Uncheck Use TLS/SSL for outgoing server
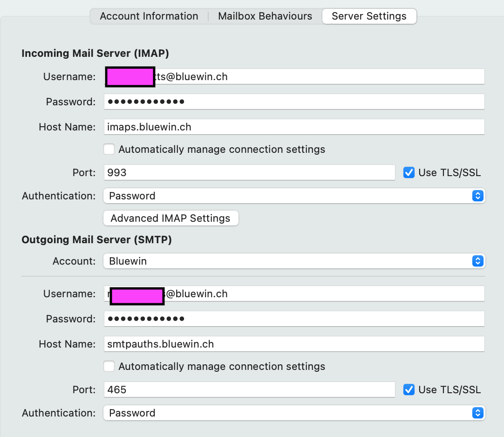This screenshot has height=437, width=504. coord(409,390)
